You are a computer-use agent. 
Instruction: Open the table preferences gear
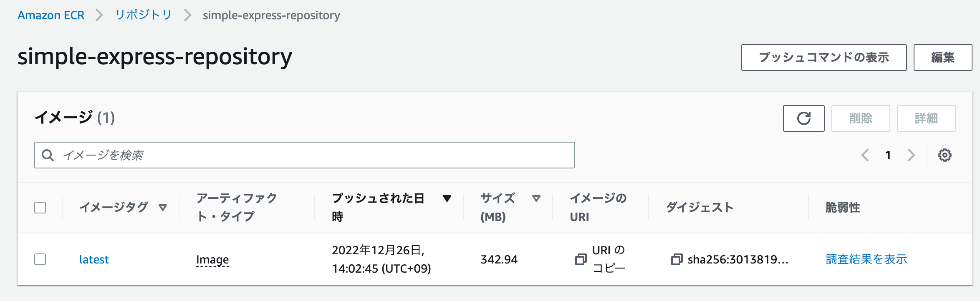(x=945, y=155)
